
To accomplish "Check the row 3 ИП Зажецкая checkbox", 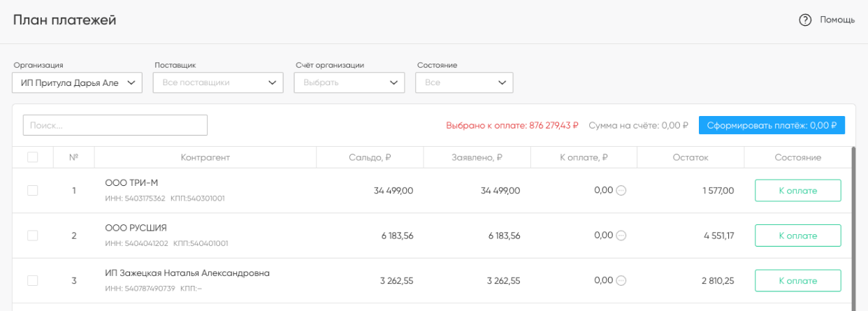I will 32,280.
